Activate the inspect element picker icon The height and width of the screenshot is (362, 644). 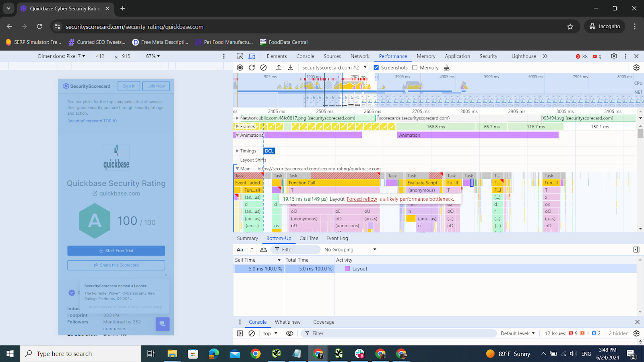pos(240,56)
